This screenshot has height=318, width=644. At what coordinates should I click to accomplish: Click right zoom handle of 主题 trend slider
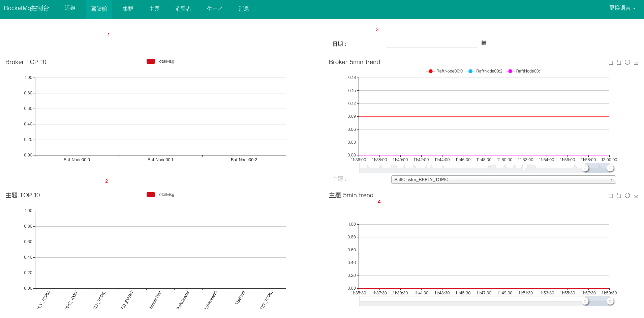610,301
